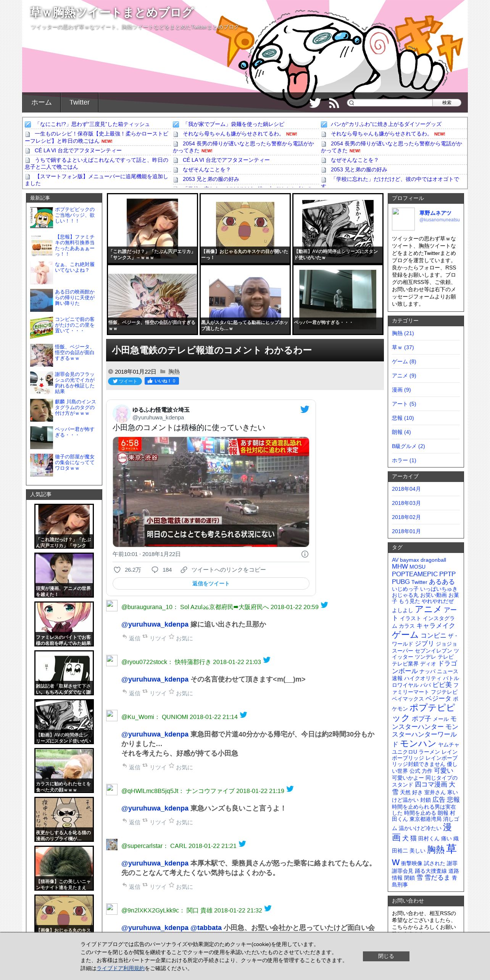This screenshot has height=980, width=490.
Task: Open featured thumbnail 黒人がスタバに怒ってる動画
Action: click(x=245, y=300)
